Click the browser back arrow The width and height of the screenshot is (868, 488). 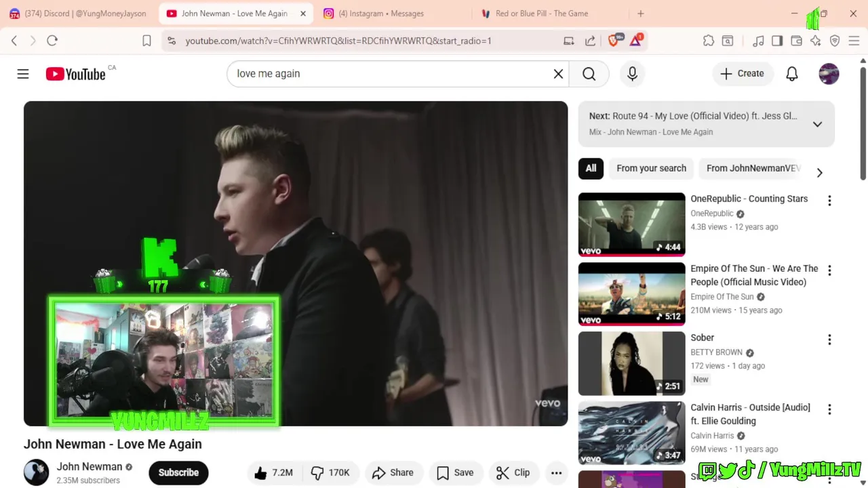click(14, 41)
